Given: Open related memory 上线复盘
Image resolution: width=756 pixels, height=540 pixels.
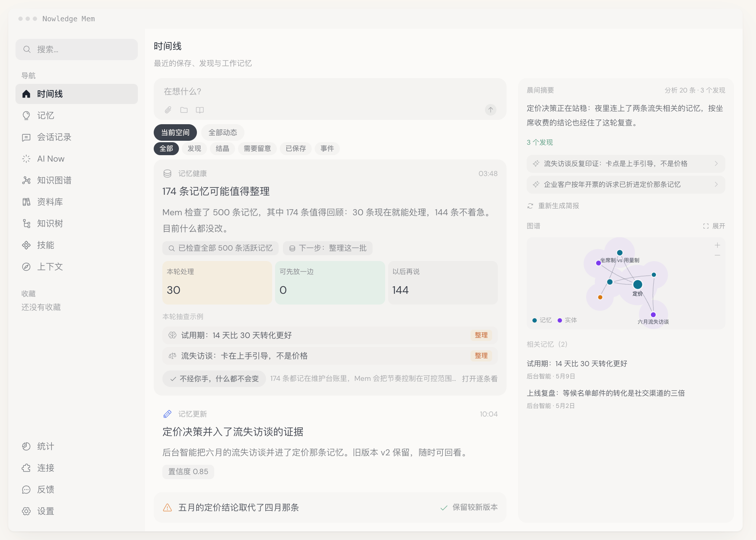Looking at the screenshot, I should [606, 393].
